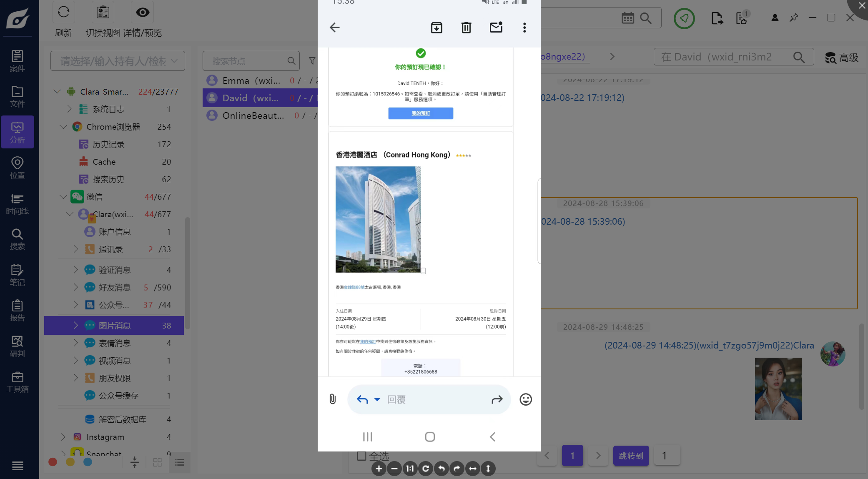
Task: Expand the Instagram tree node
Action: coord(63,437)
